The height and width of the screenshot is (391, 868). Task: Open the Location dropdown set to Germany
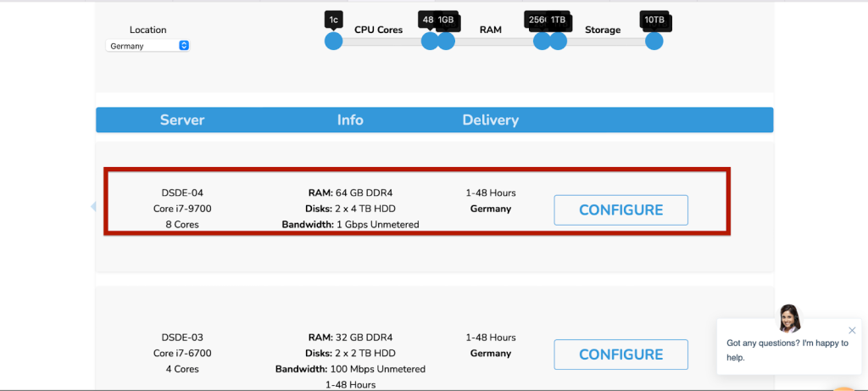[x=147, y=46]
